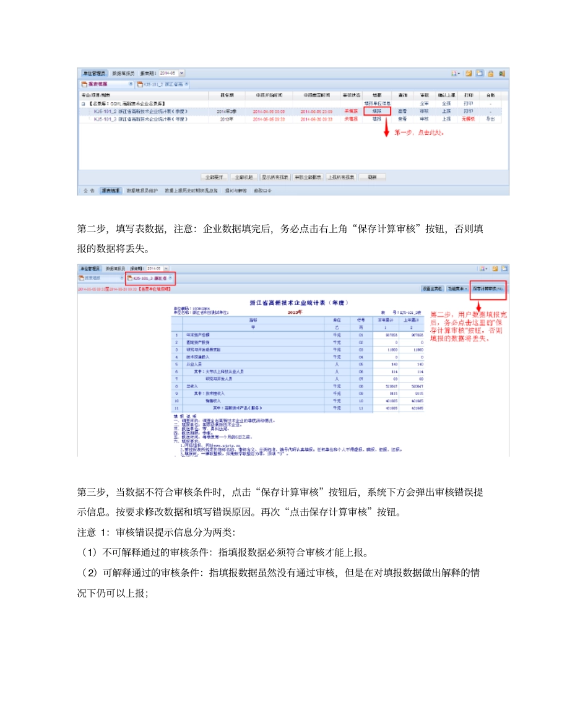Viewport: 588px width, 728px height.
Task: Close the KJ5-101_2 浙江省高 tab
Action: tap(186, 84)
